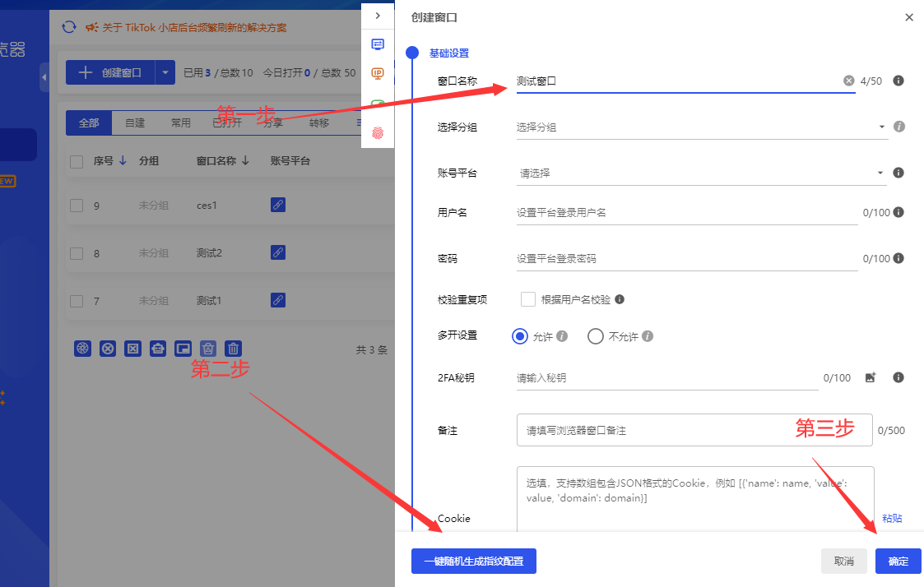The height and width of the screenshot is (587, 924).
Task: Open the 选择分组 dropdown
Action: [699, 127]
